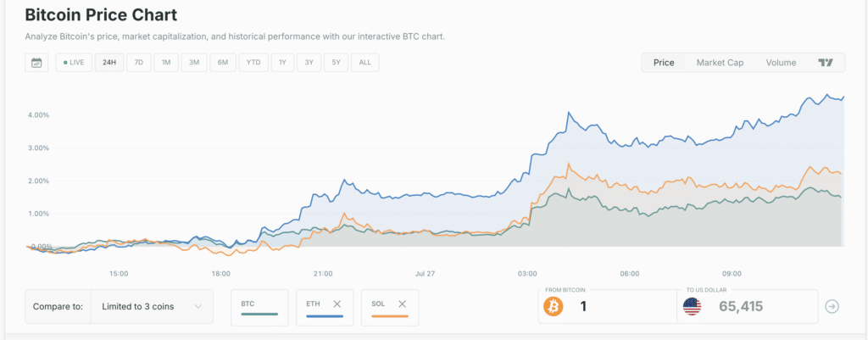Click the SOL legend chip
Viewport: 868px width, 340px height.
390,308
